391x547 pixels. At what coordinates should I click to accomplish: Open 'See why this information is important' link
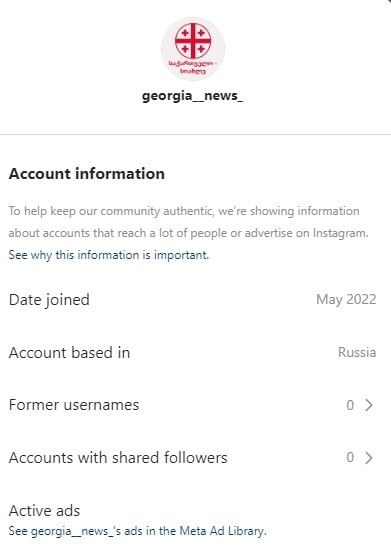(x=109, y=255)
